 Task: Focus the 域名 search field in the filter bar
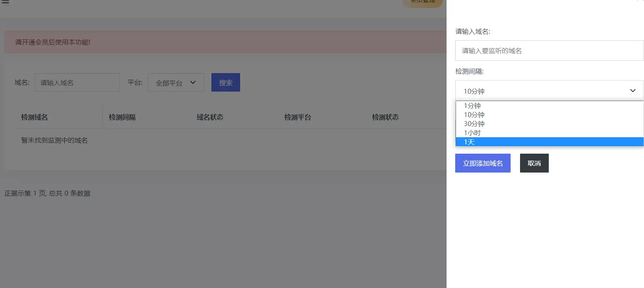[77, 83]
